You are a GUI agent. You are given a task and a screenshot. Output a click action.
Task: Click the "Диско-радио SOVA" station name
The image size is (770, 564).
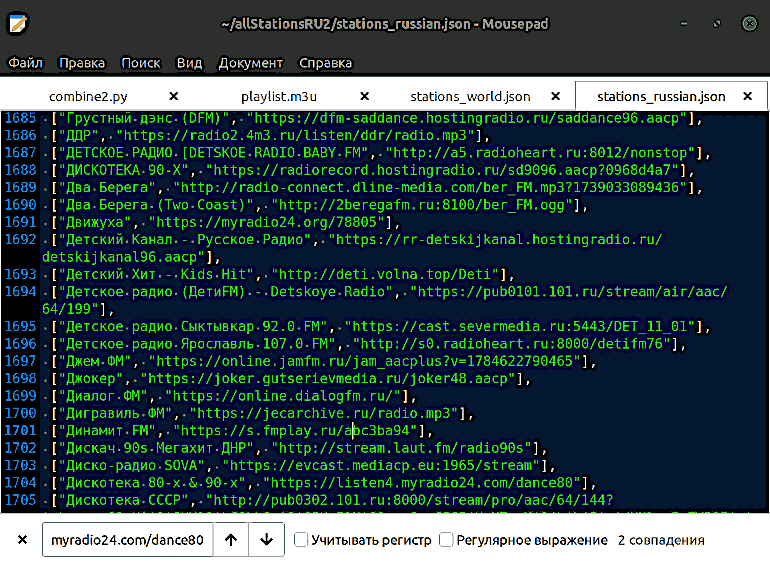coord(132,466)
